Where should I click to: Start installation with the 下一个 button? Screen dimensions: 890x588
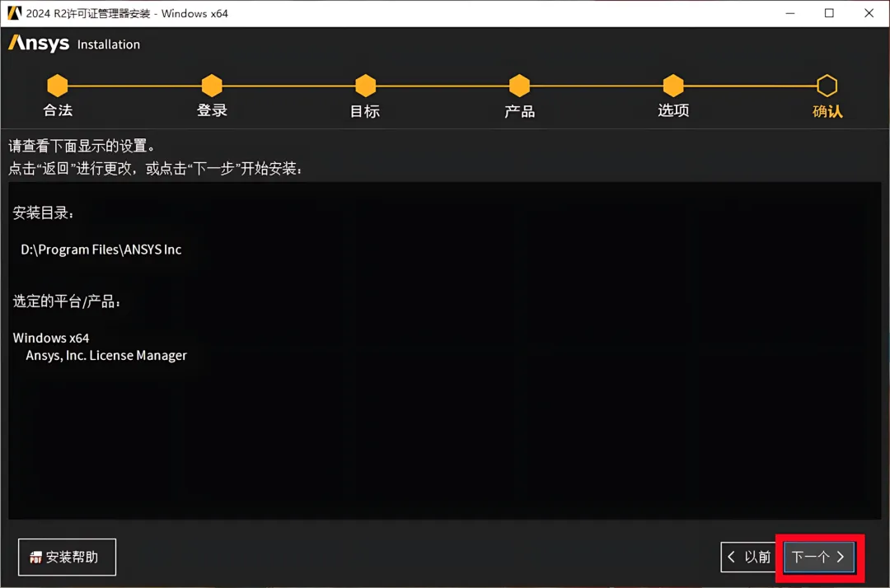[818, 557]
